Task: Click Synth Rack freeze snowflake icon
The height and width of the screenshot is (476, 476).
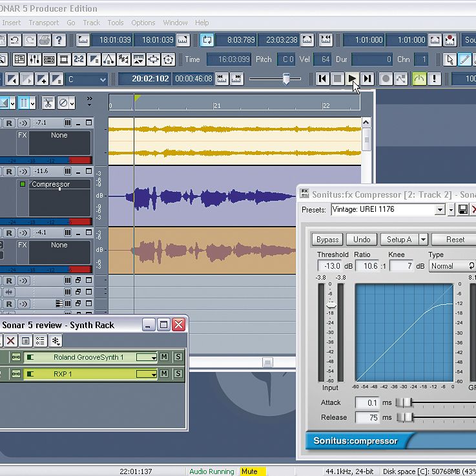Action: click(x=56, y=340)
